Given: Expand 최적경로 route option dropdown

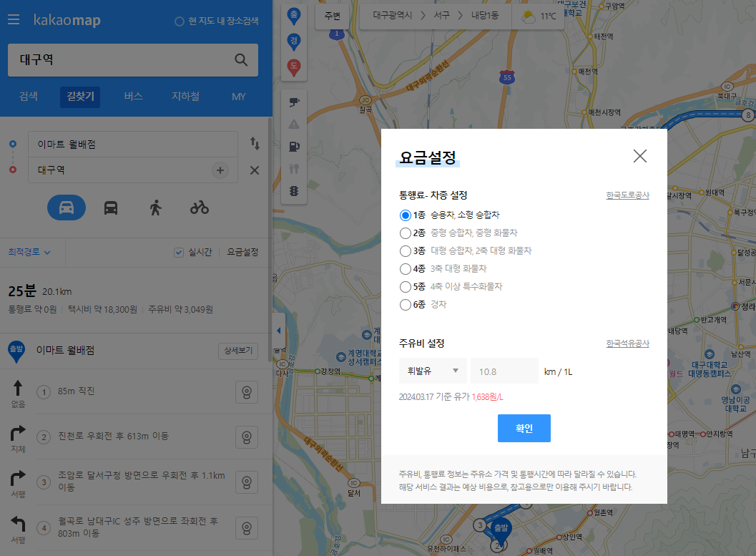Looking at the screenshot, I should pyautogui.click(x=29, y=252).
